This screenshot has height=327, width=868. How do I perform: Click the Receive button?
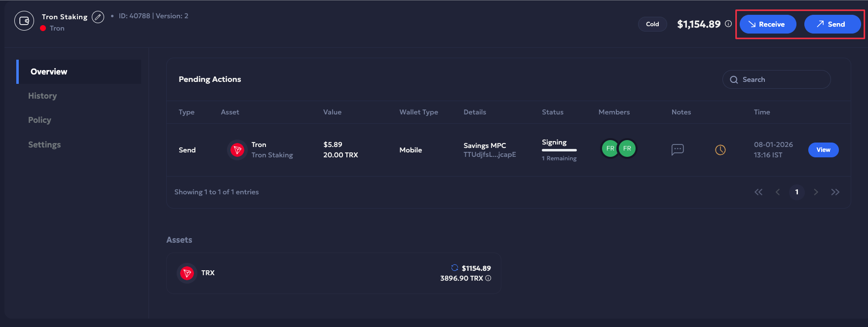tap(768, 24)
